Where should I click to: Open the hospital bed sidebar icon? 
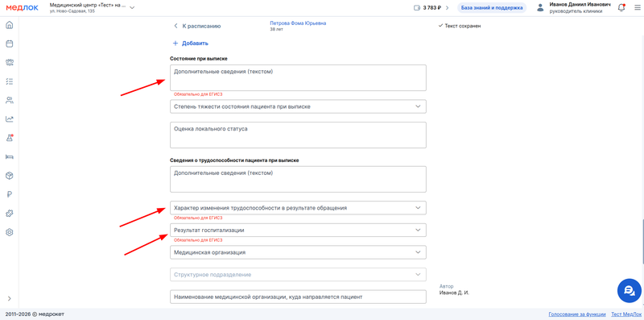[x=10, y=156]
